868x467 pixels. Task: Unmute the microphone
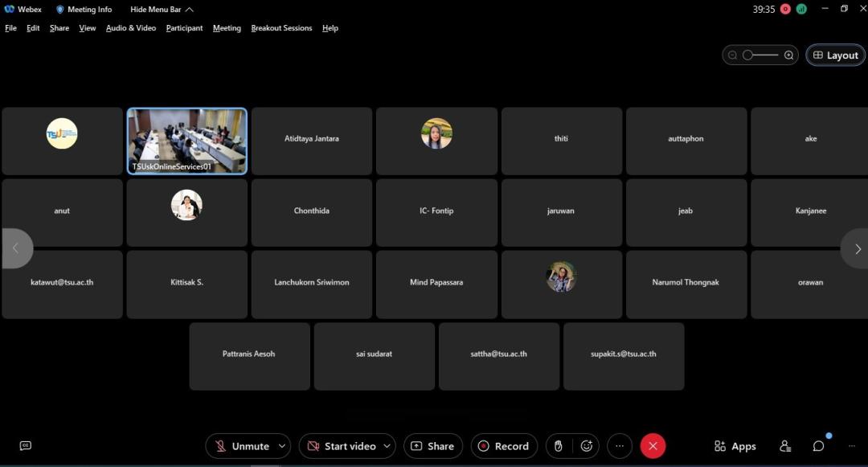click(x=242, y=446)
